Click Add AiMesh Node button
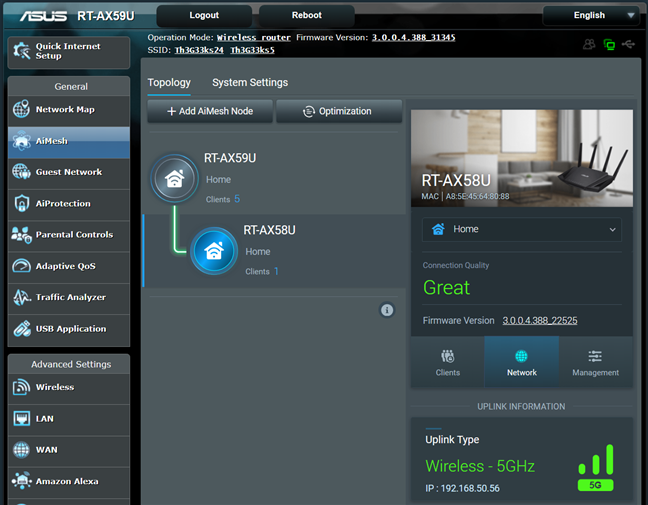Screen dimensions: 648x505 210,111
